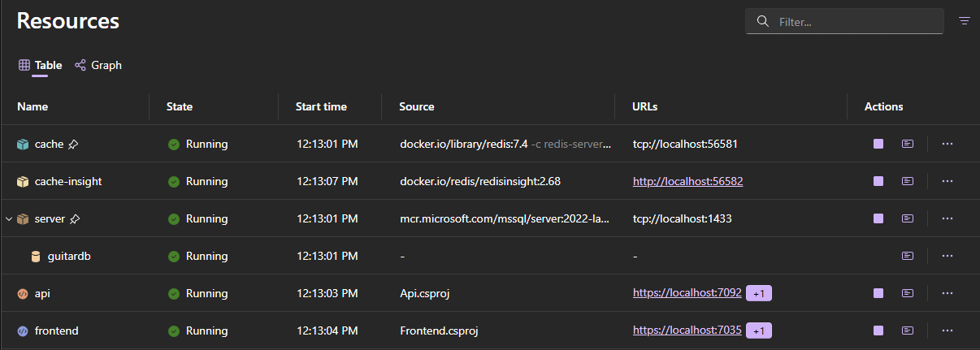Image resolution: width=980 pixels, height=350 pixels.
Task: Stop the cache resource
Action: click(x=878, y=144)
